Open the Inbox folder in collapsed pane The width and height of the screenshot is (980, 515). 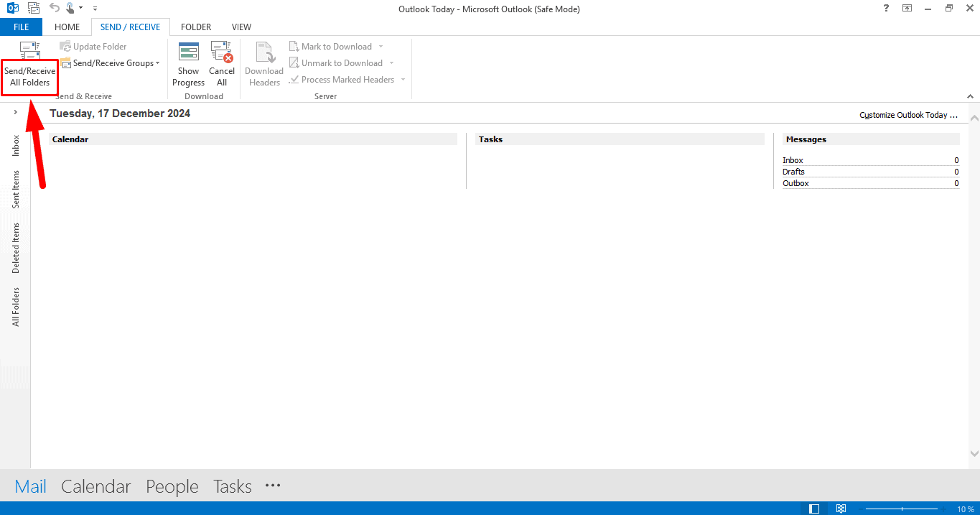(x=16, y=146)
